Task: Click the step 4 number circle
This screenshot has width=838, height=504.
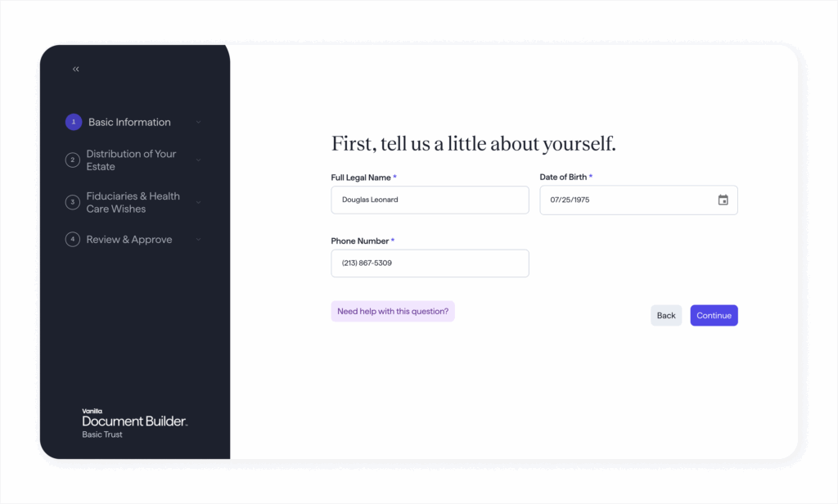Action: (x=72, y=240)
